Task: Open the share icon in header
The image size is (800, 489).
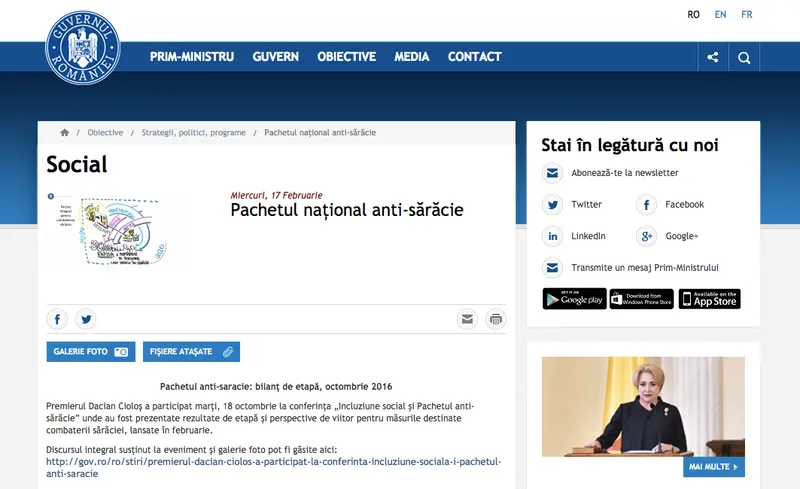Action: tap(713, 57)
